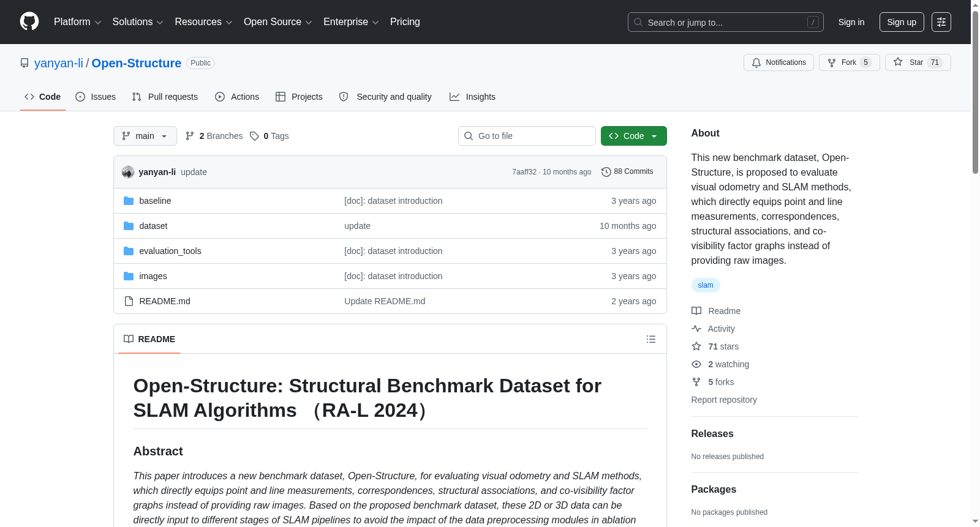Focus the Go to file input
Screen dimensions: 980x527
(527, 136)
